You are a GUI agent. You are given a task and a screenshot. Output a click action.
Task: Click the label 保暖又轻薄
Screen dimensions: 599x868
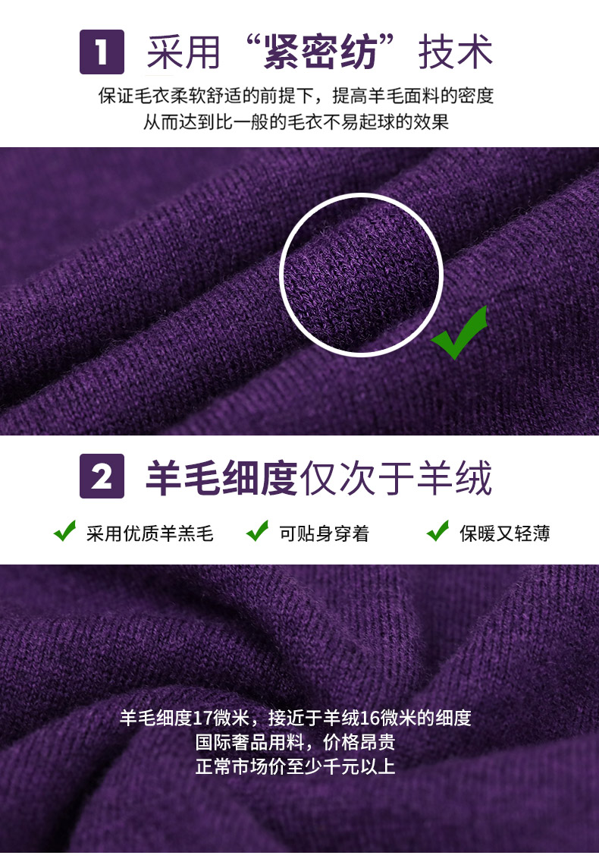coord(504,533)
